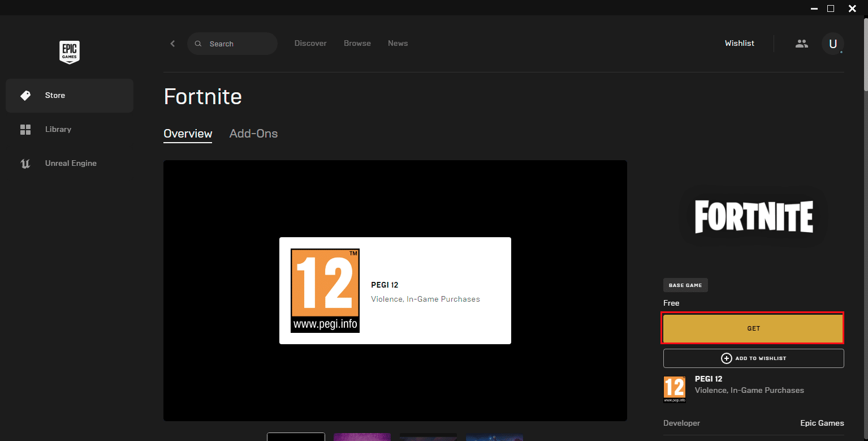Click the Add to Wishlist button
868x441 pixels.
pyautogui.click(x=753, y=358)
